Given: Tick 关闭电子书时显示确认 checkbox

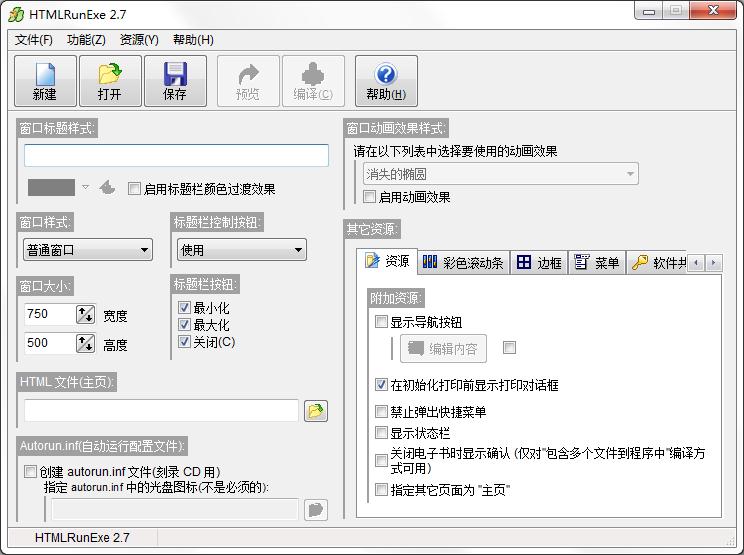Looking at the screenshot, I should [381, 460].
